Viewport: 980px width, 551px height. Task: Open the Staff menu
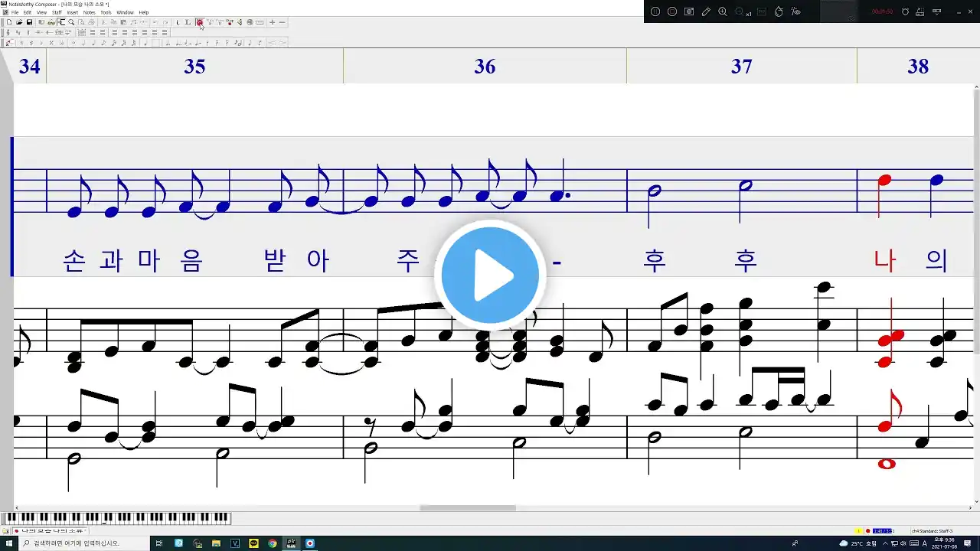57,12
